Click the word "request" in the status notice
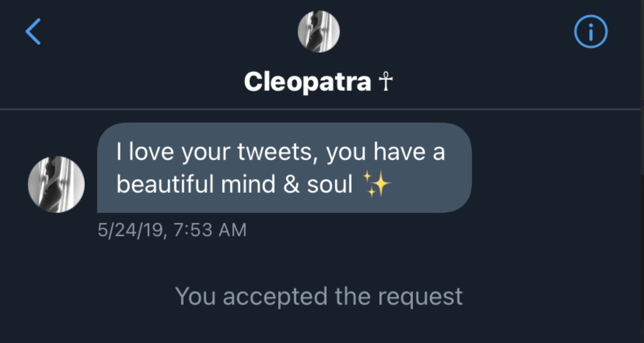Screen dimensions: 644x343 (x=420, y=297)
